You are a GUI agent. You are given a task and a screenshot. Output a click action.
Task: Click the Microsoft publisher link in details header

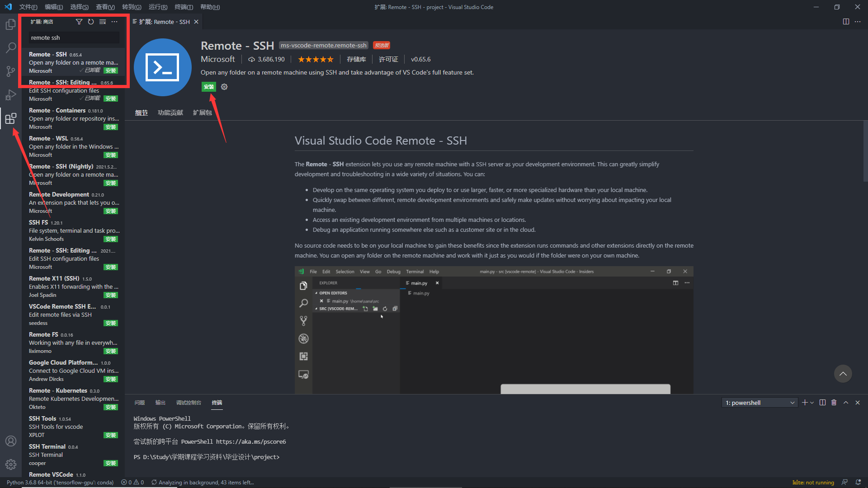(x=218, y=59)
